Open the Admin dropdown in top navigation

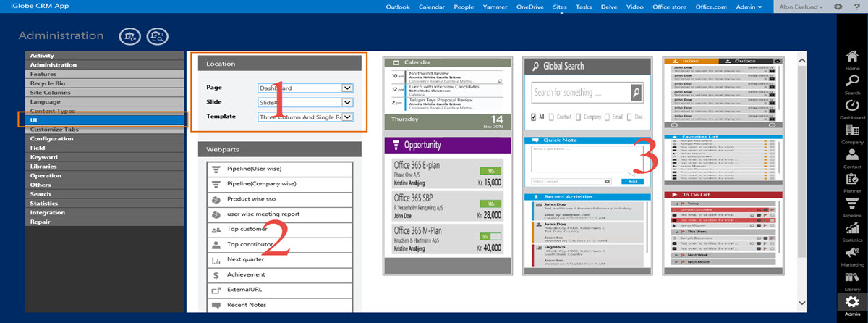[749, 7]
